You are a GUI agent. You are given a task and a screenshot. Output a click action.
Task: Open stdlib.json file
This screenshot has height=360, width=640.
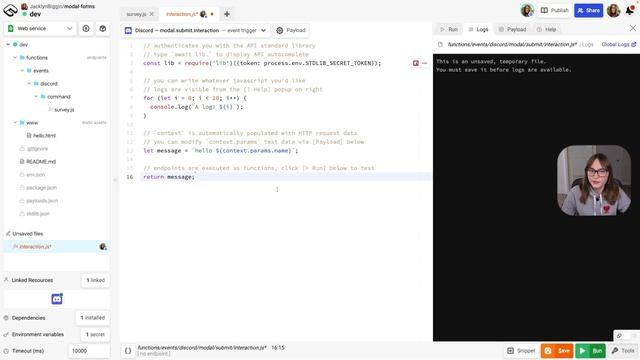[38, 214]
